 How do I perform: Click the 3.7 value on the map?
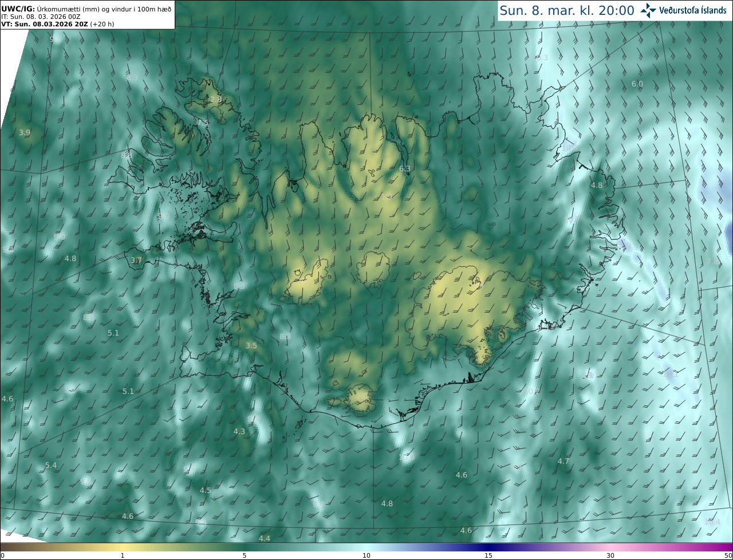(136, 260)
